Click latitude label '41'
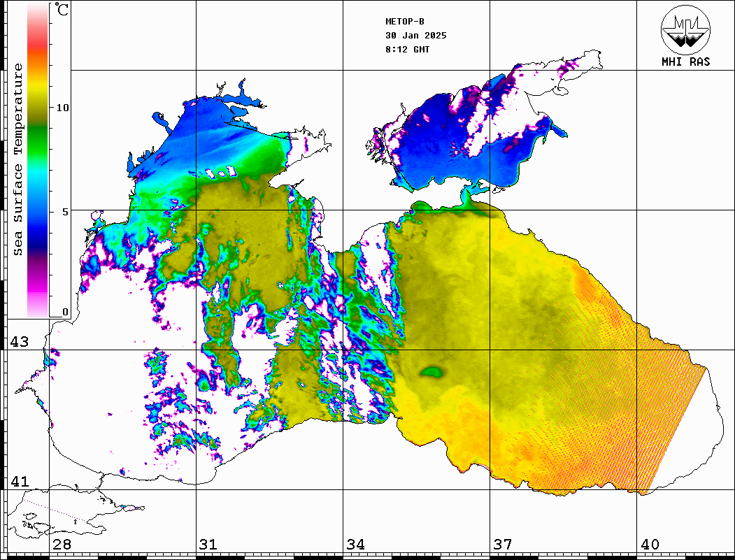Viewport: 735px width, 560px height. [x=20, y=481]
